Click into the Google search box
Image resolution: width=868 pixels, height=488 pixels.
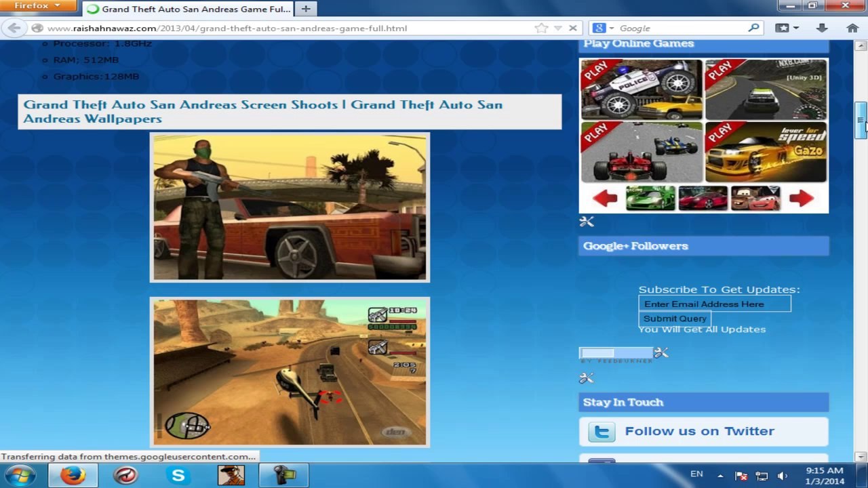click(680, 28)
